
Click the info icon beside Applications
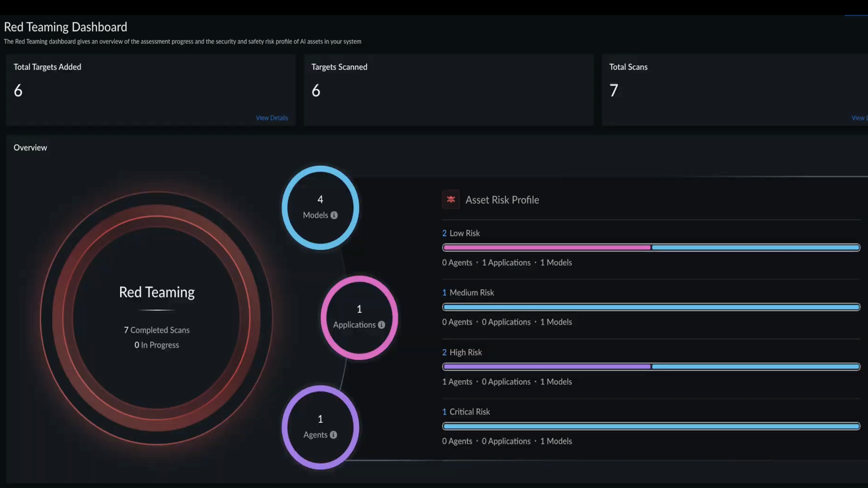(x=381, y=325)
